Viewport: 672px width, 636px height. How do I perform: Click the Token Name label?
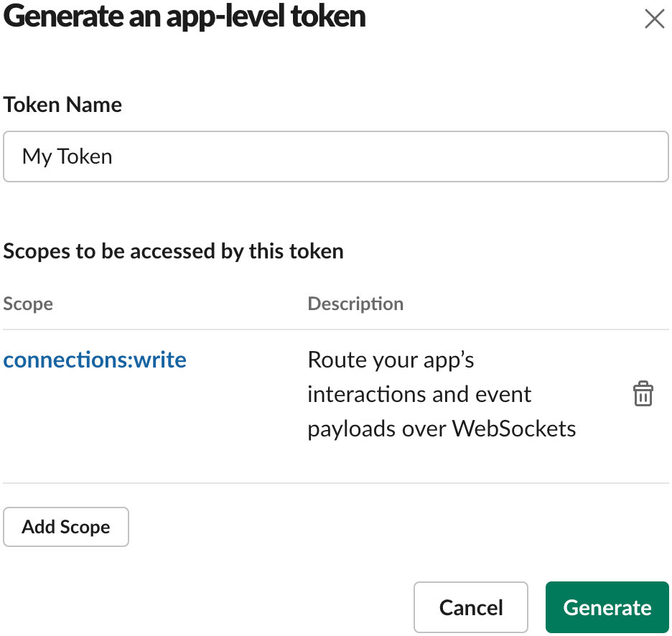coord(62,105)
